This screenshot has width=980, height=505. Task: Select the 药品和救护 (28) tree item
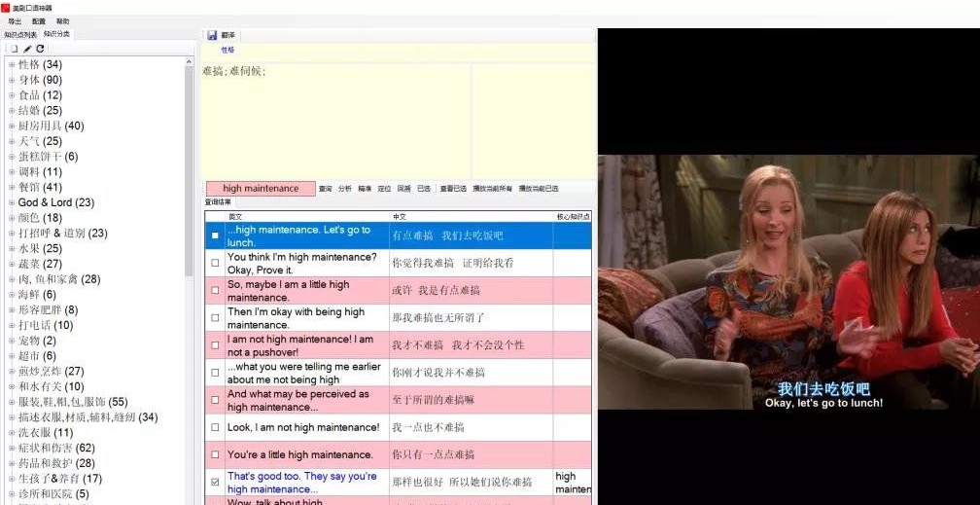[56, 463]
